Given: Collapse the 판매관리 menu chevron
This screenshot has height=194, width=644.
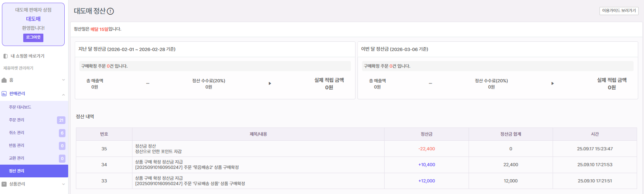Looking at the screenshot, I should 64,94.
